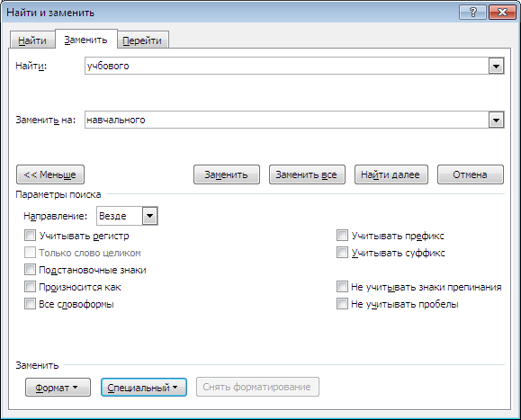Enable the Подстановочные знаки checkbox
Viewport: 521px width, 420px height.
point(30,270)
